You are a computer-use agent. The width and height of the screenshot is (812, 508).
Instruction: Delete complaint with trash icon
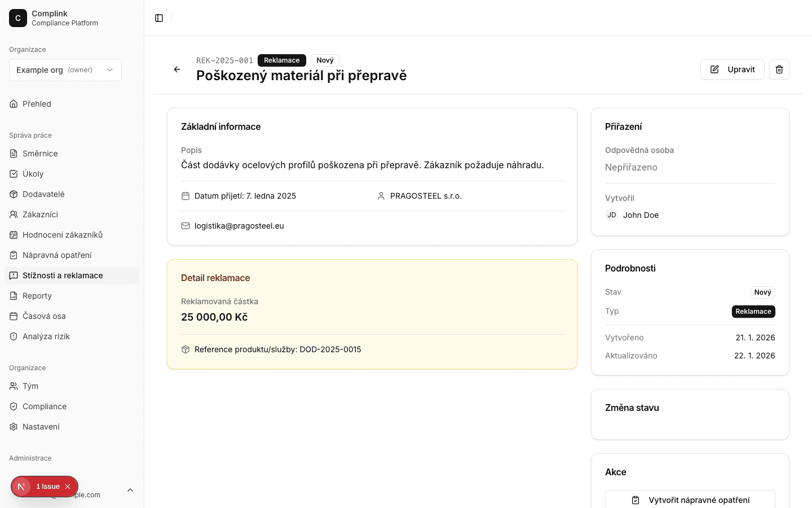pyautogui.click(x=779, y=69)
